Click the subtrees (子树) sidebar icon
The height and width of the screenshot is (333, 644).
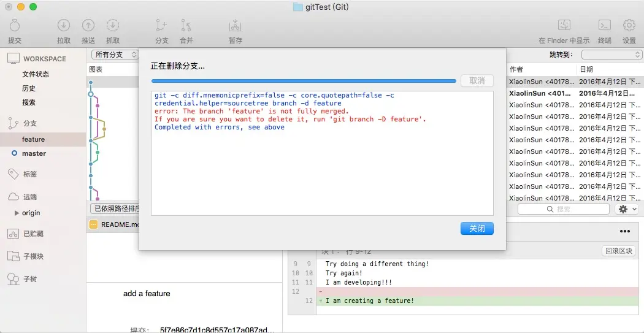click(13, 279)
